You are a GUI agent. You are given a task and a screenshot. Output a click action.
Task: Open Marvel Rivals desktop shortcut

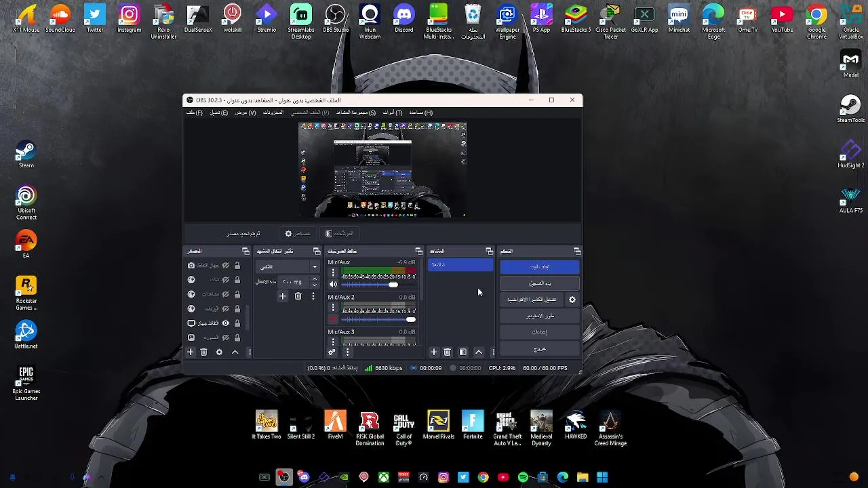click(438, 426)
